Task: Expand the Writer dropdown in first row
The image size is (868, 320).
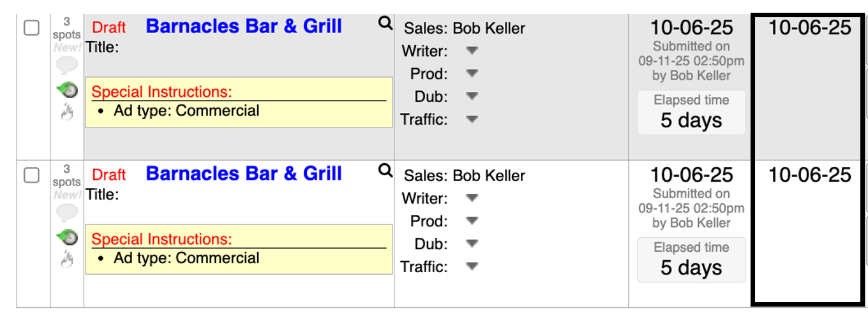Action: click(x=472, y=50)
